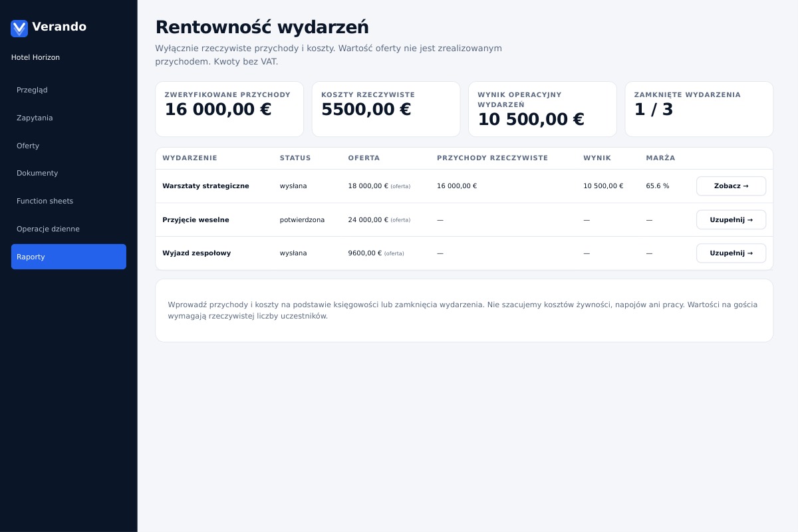Click Uzupełnij for Przyjęcie weselne

click(731, 219)
